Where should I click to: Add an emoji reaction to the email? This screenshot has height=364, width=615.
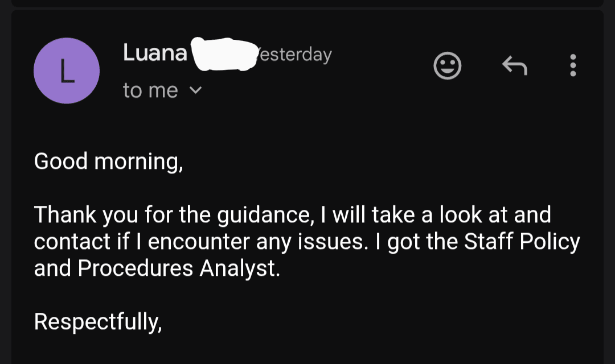tap(447, 65)
